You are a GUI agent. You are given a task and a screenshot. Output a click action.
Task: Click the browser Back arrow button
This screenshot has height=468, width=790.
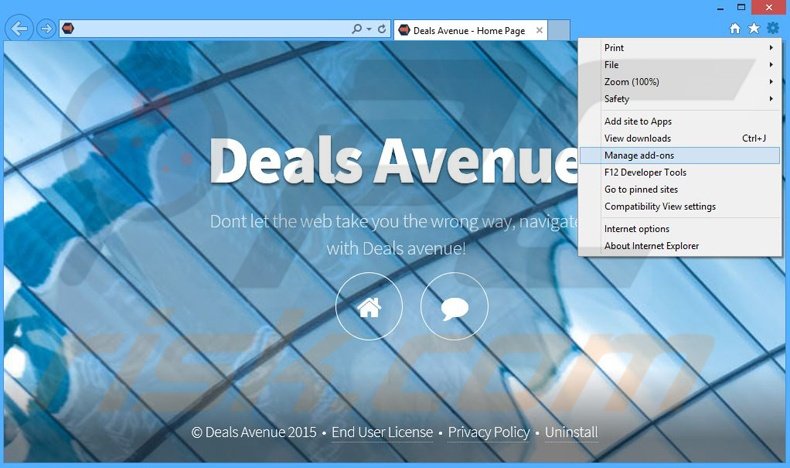(19, 29)
